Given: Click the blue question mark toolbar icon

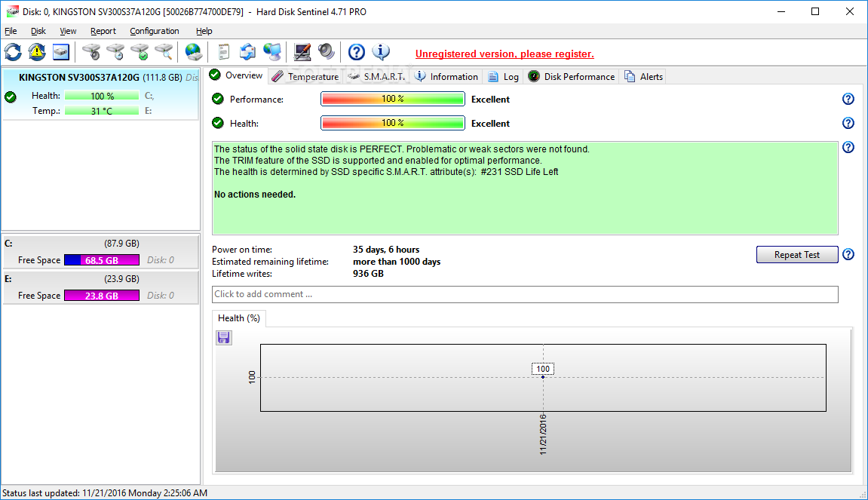Looking at the screenshot, I should point(357,53).
